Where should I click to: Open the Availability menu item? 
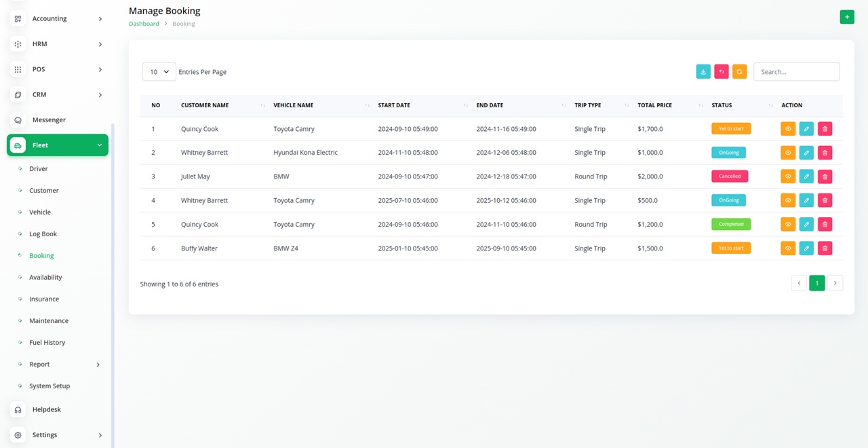click(x=45, y=278)
